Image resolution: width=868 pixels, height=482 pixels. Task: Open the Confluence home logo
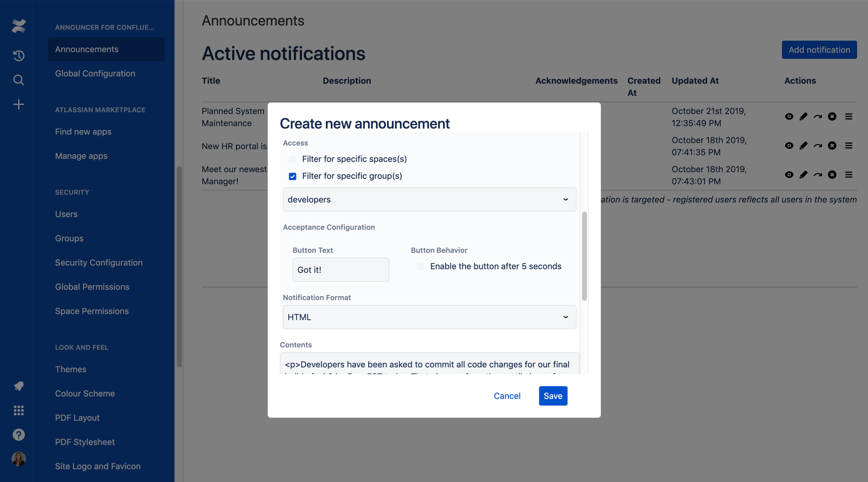pos(19,26)
